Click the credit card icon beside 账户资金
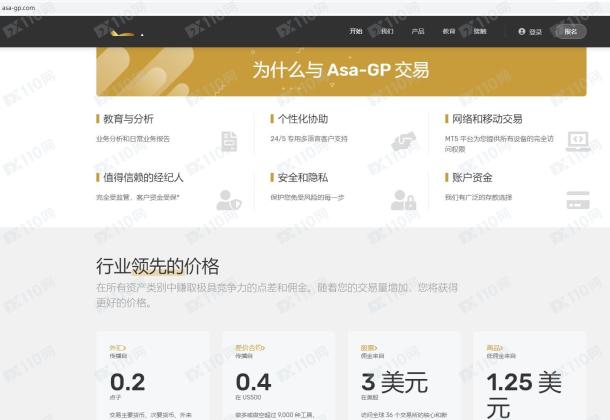The width and height of the screenshot is (610, 420). (578, 200)
